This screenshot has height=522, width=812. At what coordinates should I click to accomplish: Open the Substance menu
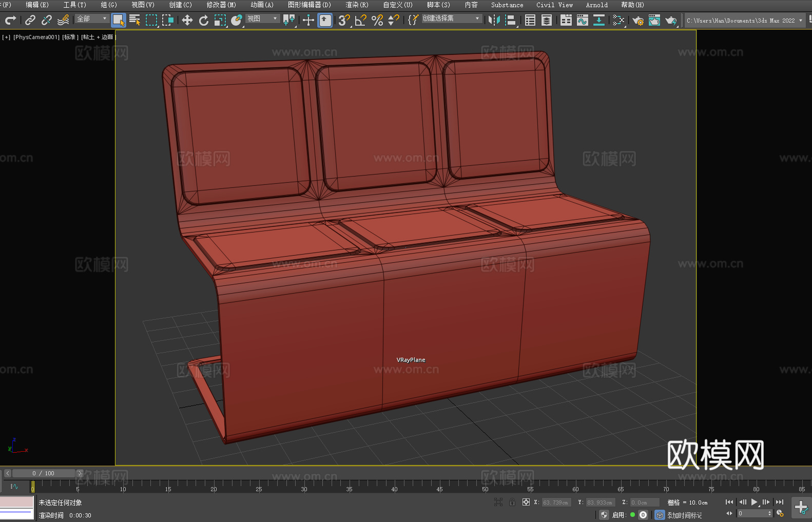click(507, 5)
